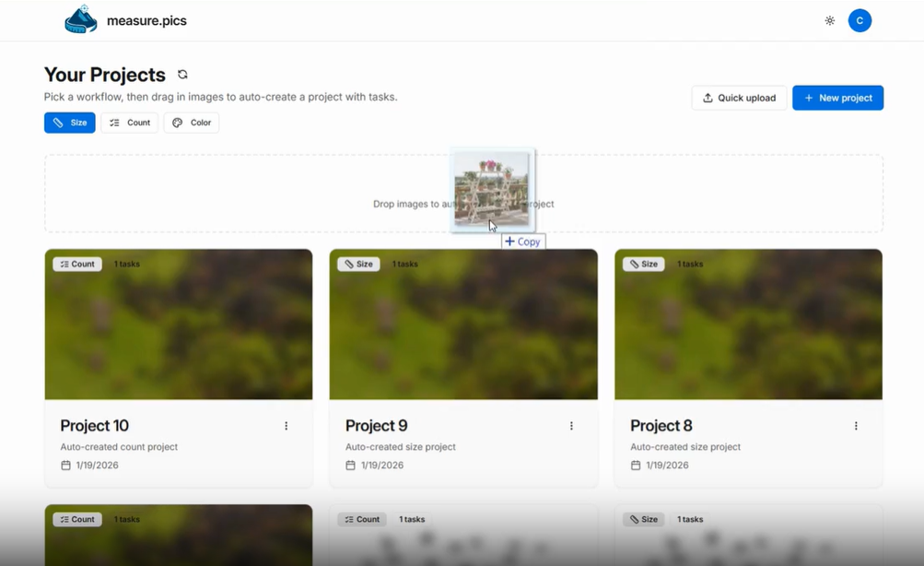The width and height of the screenshot is (924, 566).
Task: Click the refresh icon beside Your Projects
Action: coord(182,75)
